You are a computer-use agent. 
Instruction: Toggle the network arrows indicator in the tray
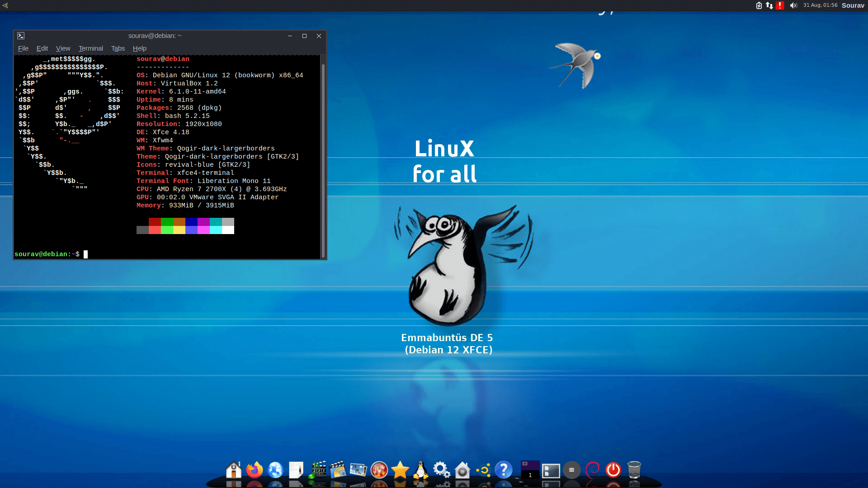(x=769, y=5)
